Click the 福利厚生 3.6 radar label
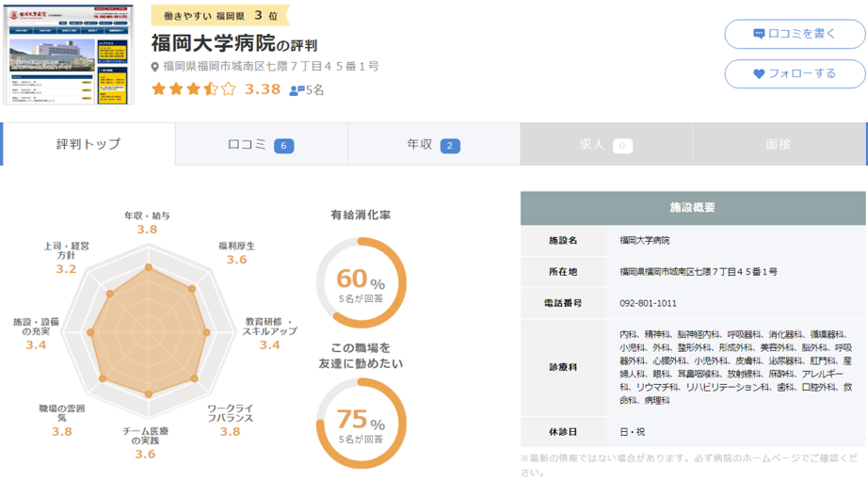This screenshot has width=868, height=481. coord(236,252)
